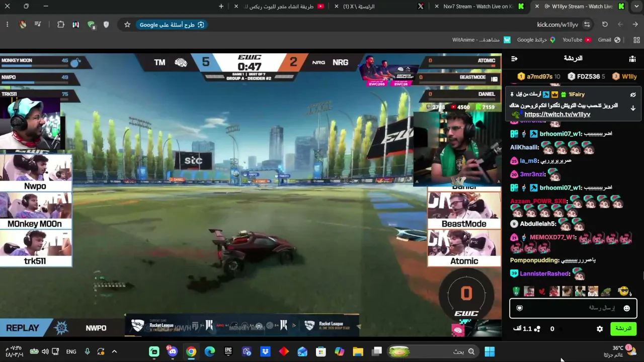Viewport: 644px width, 362px height.
Task: Open chat settings gear icon
Action: tap(600, 329)
